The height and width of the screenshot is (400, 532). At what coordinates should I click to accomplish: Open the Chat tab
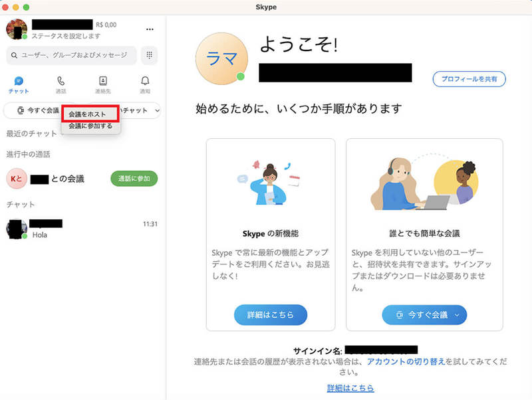(19, 85)
